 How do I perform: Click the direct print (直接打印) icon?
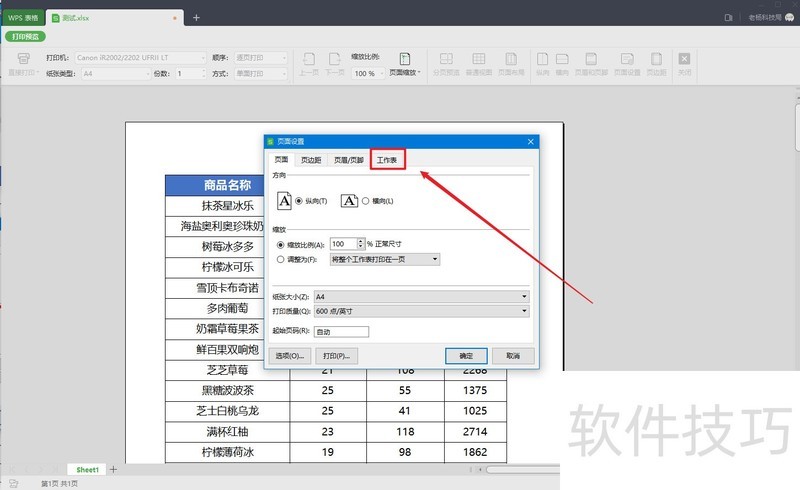[x=19, y=63]
